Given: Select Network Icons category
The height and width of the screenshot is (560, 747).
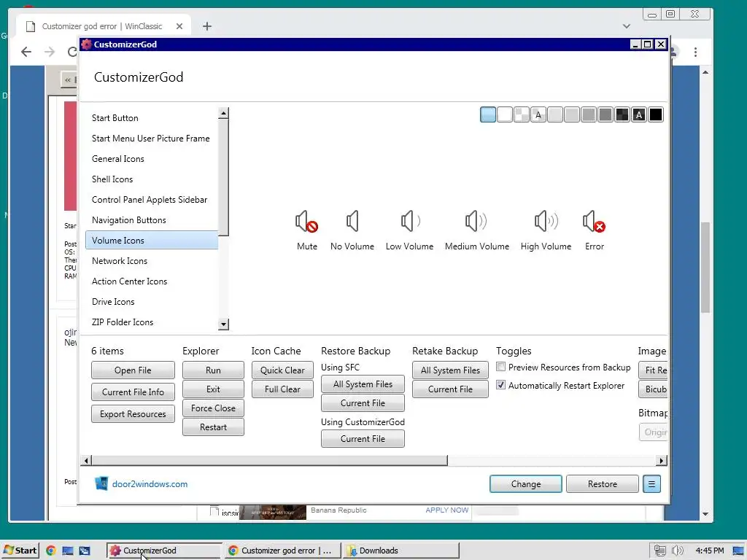Looking at the screenshot, I should pyautogui.click(x=152, y=261).
